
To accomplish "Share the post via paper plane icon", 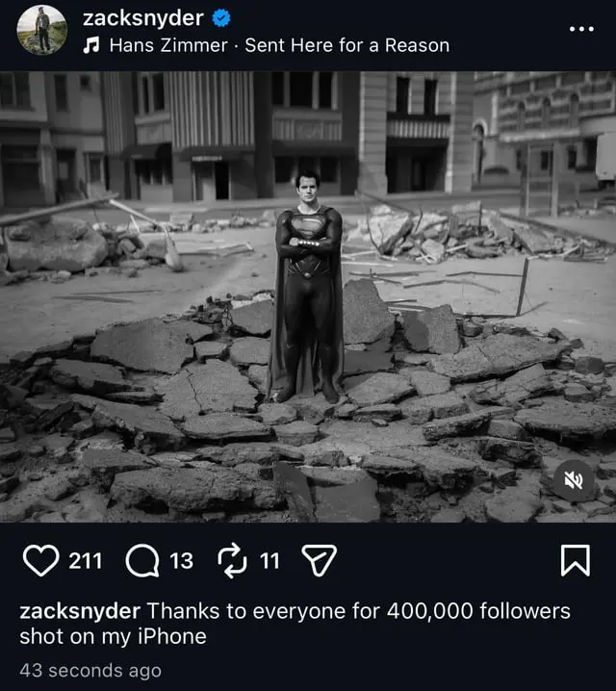I will (x=320, y=560).
